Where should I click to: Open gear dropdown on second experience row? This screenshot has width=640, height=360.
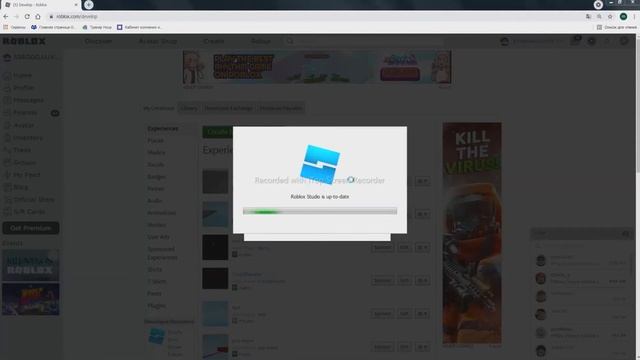pyautogui.click(x=422, y=214)
